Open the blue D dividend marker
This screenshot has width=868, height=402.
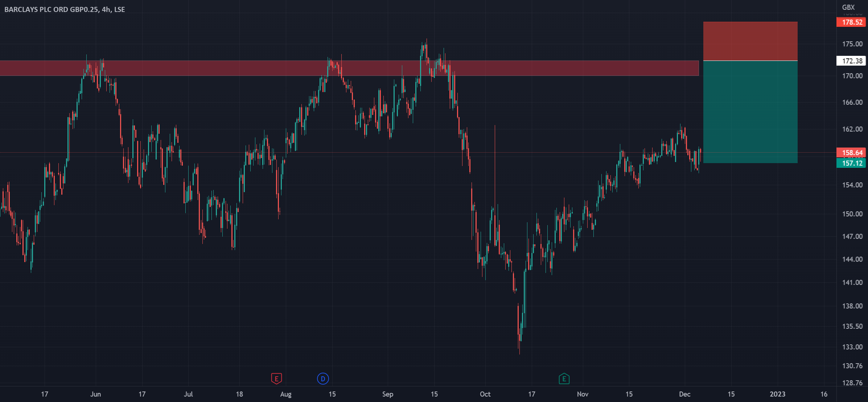coord(322,378)
